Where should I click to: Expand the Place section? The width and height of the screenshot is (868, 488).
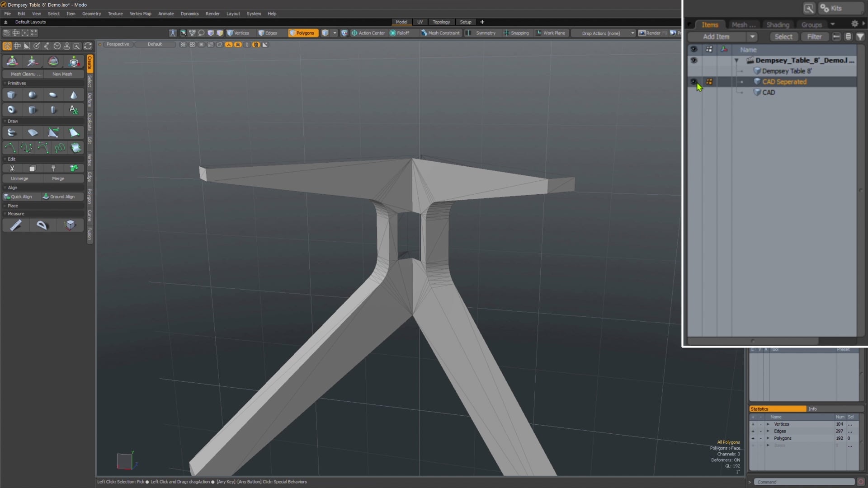tap(13, 206)
